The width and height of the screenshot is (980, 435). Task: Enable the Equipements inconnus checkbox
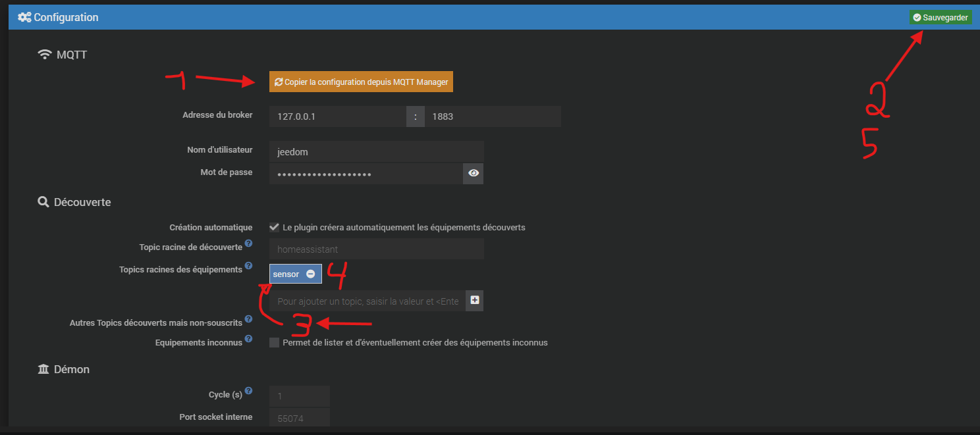pos(275,342)
